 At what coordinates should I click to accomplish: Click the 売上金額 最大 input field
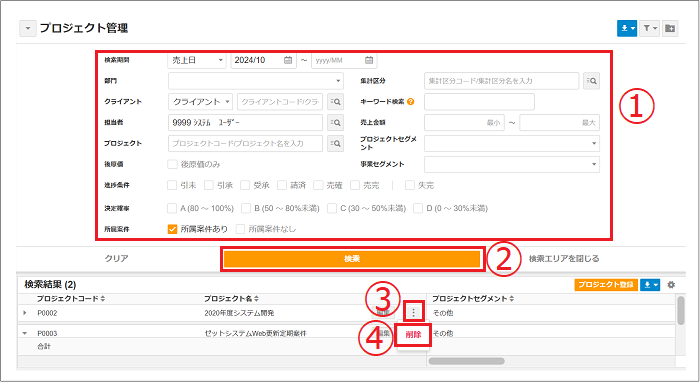coord(559,122)
